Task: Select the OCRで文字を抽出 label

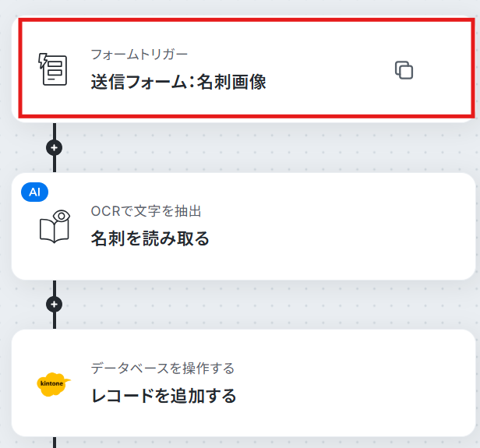Action: tap(146, 211)
